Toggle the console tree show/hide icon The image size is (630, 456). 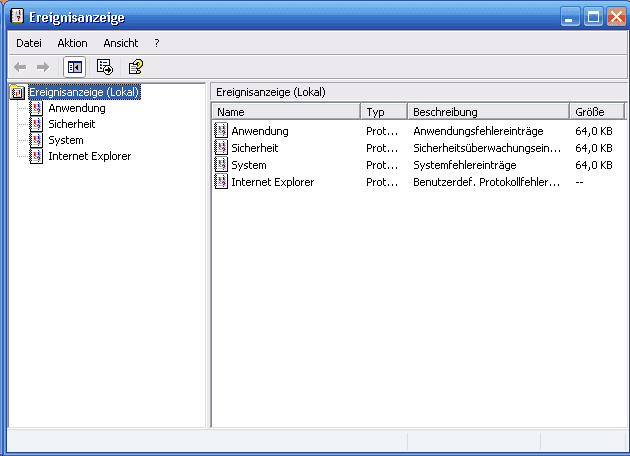coord(75,67)
